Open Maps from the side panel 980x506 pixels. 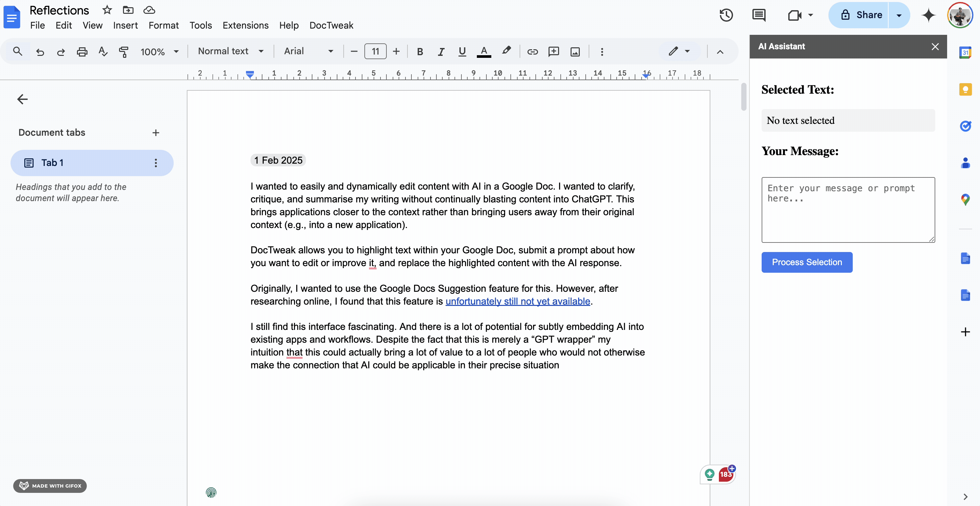[x=966, y=199]
